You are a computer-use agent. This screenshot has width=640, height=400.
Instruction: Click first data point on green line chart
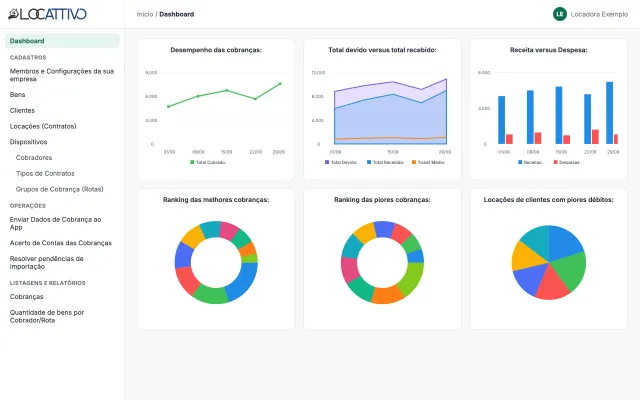pos(169,107)
